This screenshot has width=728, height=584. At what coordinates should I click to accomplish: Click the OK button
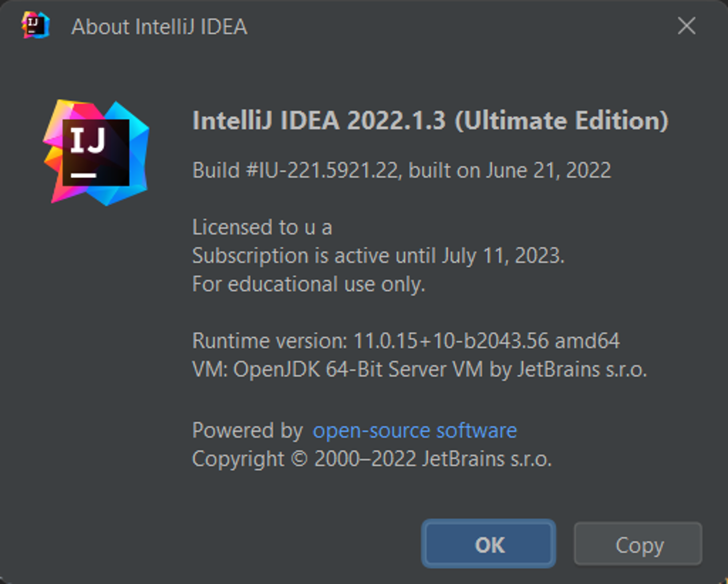point(488,544)
